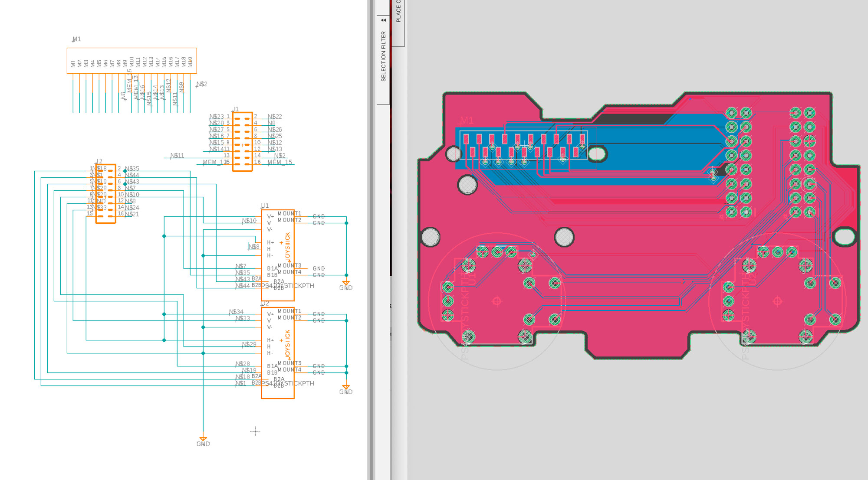Screen dimensions: 868x480
Task: Click the MEM_15 net label on J1 pin 16
Action: (x=279, y=162)
